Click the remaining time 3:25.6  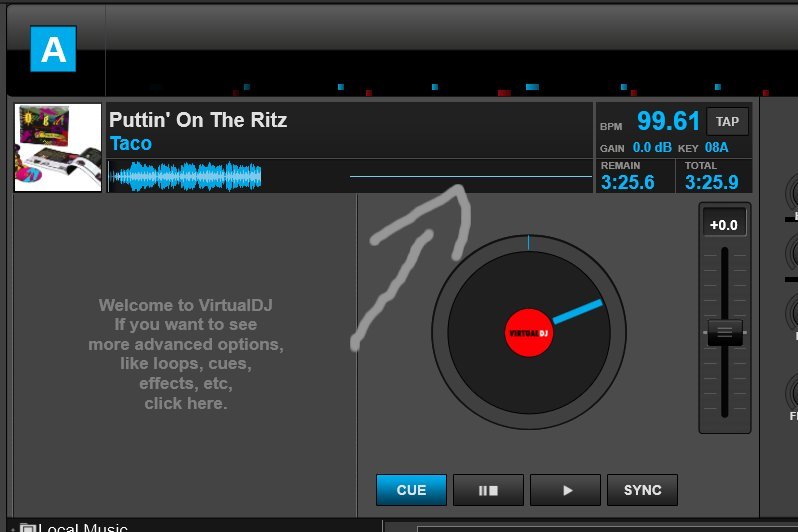point(628,182)
